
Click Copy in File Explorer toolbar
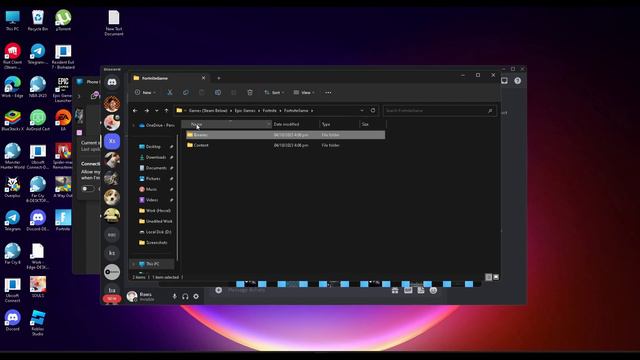pos(186,93)
